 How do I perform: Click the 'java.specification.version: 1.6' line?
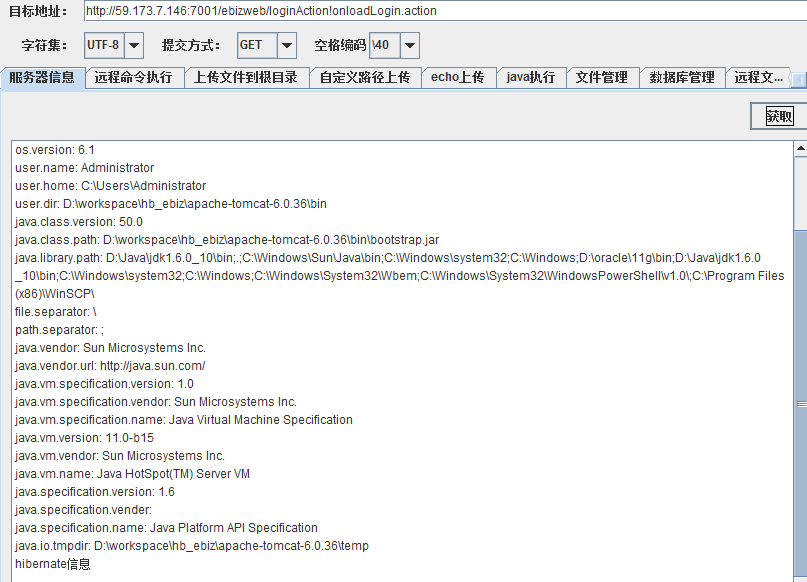coord(95,492)
